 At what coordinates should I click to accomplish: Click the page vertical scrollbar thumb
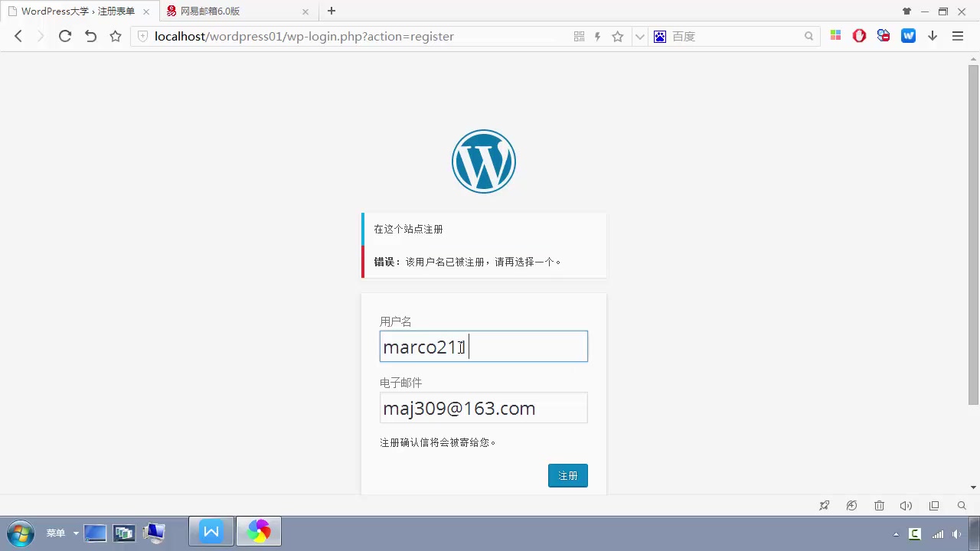[973, 234]
